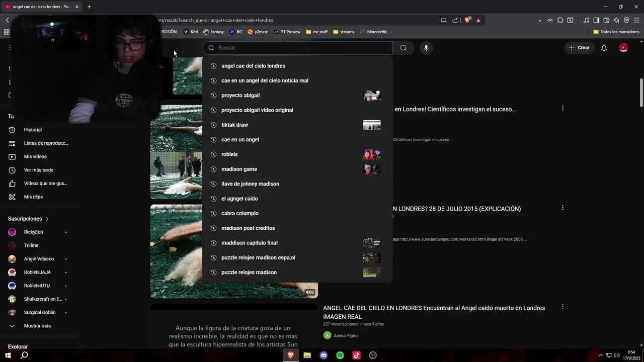Click the YouTube search magnifier button
Viewport: 644px width, 362px height.
pyautogui.click(x=403, y=48)
